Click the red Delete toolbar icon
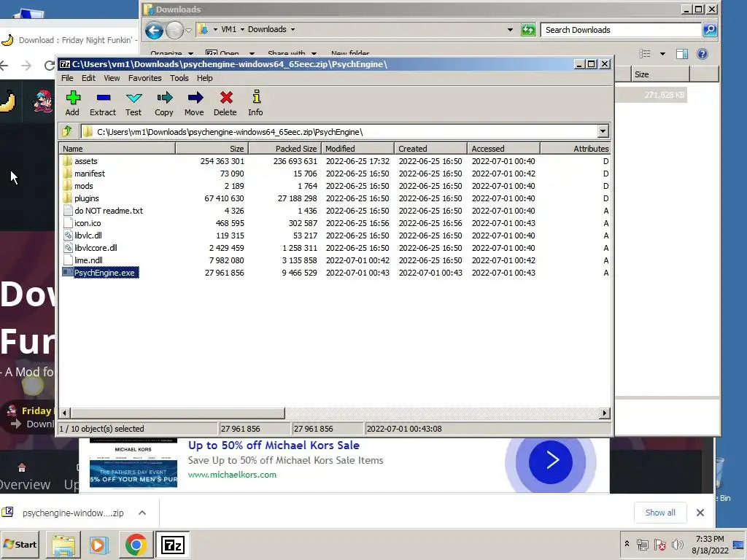Screen dimensions: 747x560 click(x=225, y=103)
